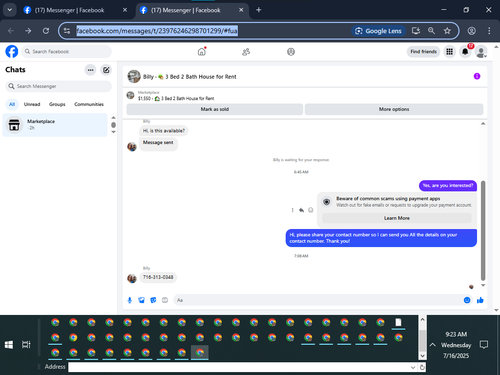Go forward in browser history
This screenshot has height=375, width=500.
tap(28, 31)
